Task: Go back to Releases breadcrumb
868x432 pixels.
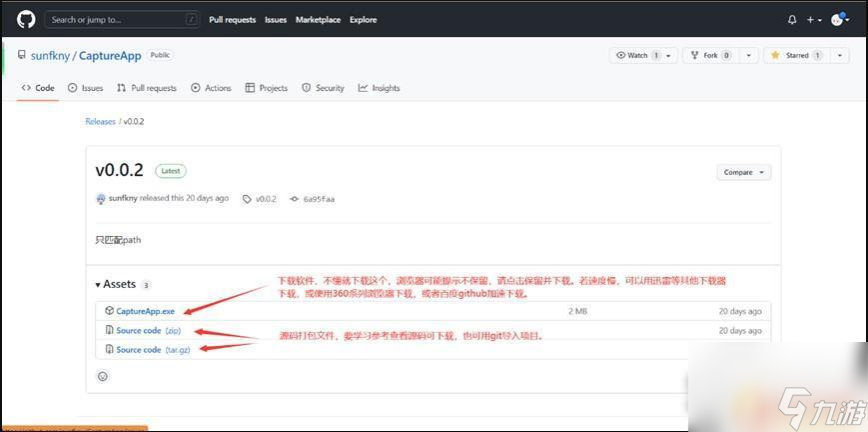Action: coord(100,121)
